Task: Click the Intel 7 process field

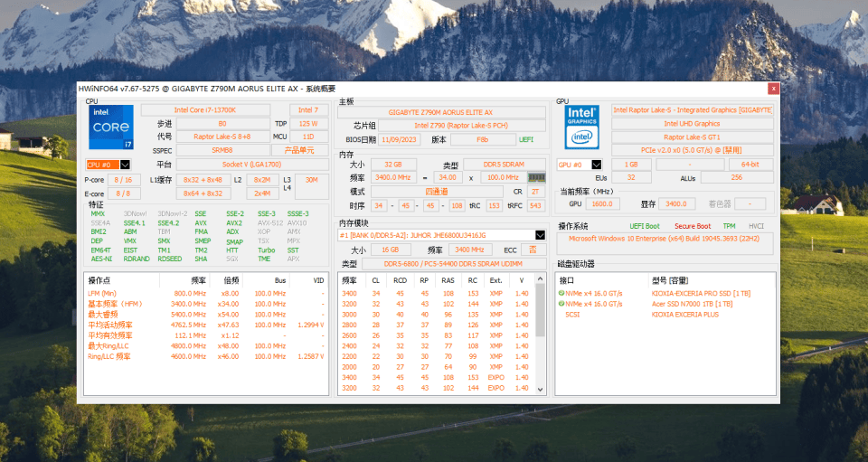Action: [309, 110]
